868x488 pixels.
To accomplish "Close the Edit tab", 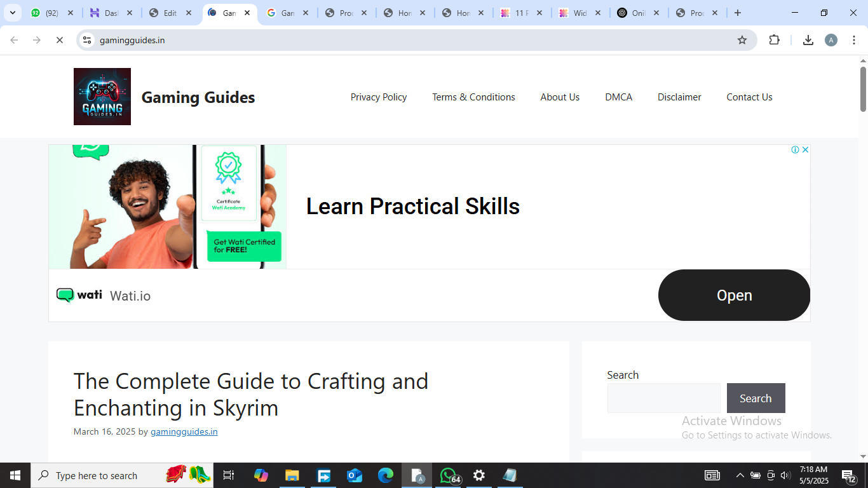I will (x=189, y=13).
